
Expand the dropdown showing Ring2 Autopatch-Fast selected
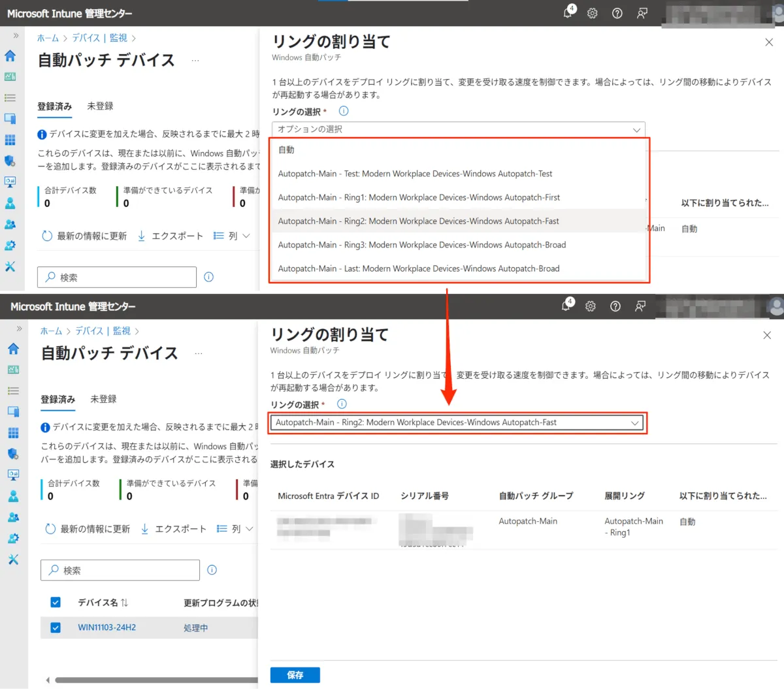pos(457,423)
